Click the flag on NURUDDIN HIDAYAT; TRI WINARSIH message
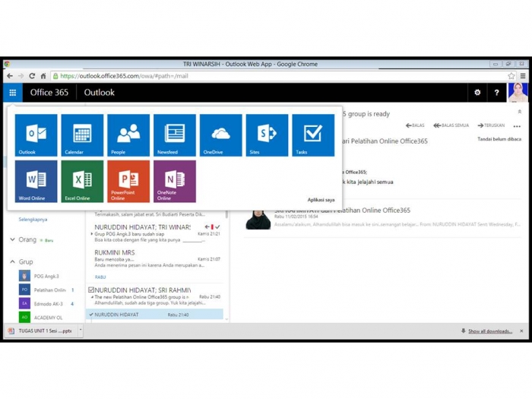Image resolution: width=532 pixels, height=399 pixels. pyautogui.click(x=212, y=226)
